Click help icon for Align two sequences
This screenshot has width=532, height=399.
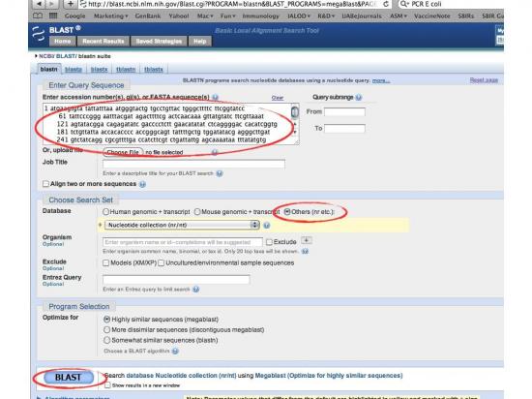point(143,184)
